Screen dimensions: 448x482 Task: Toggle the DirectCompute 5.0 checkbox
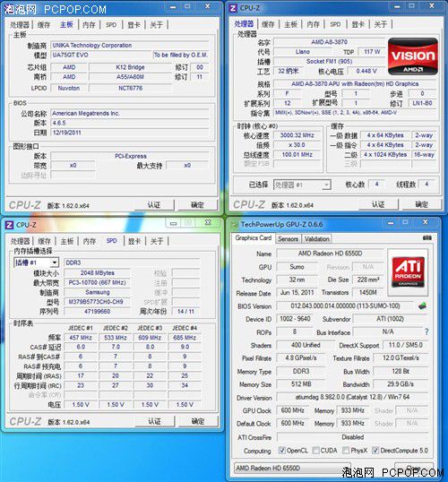pyautogui.click(x=375, y=451)
